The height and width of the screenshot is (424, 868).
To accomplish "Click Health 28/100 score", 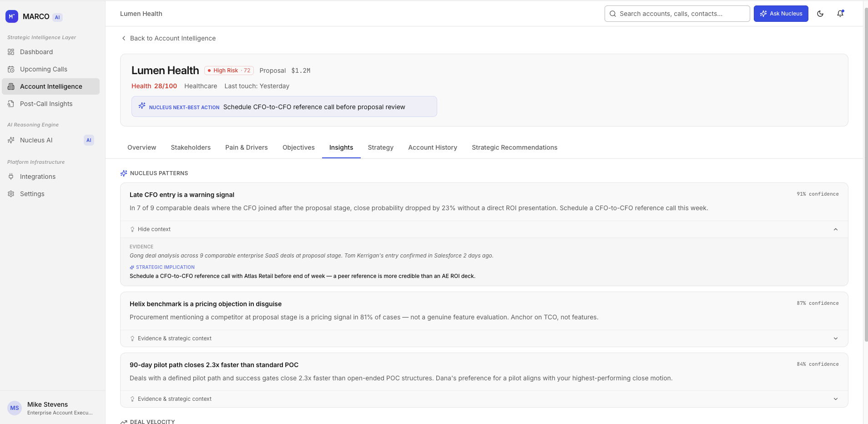I will pos(154,86).
